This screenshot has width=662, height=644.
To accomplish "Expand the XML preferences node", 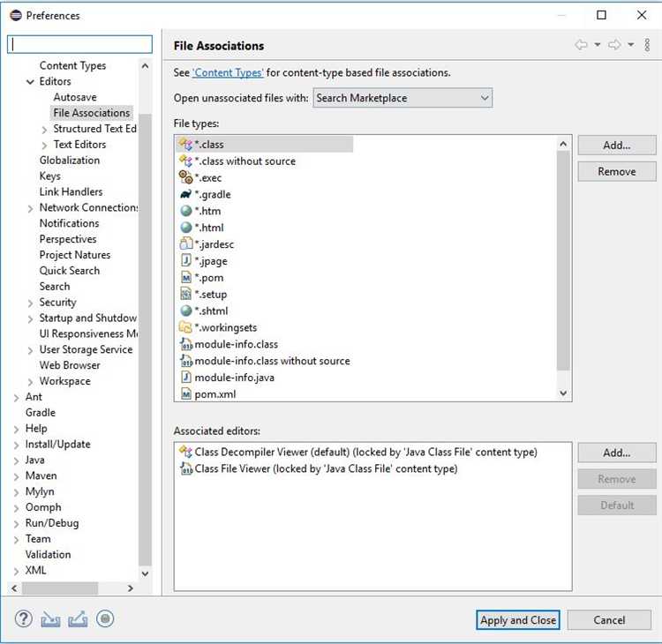I will pyautogui.click(x=16, y=572).
